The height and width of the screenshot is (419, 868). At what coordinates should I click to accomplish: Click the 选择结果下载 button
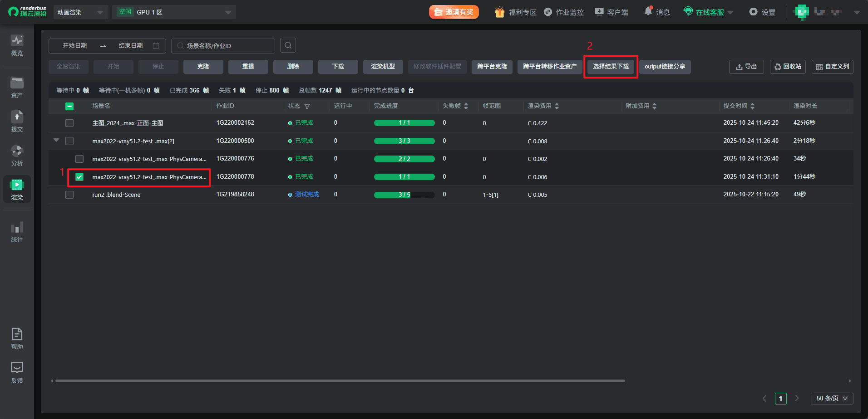click(611, 67)
